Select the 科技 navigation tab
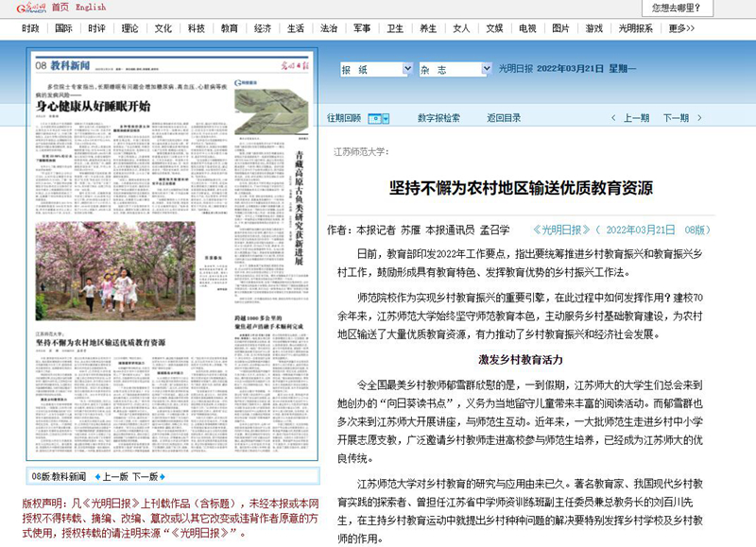Screen dimensions: 756x547 [197, 28]
